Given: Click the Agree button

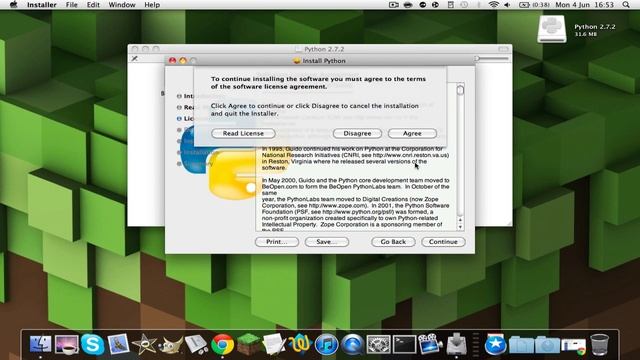Looking at the screenshot, I should 412,133.
